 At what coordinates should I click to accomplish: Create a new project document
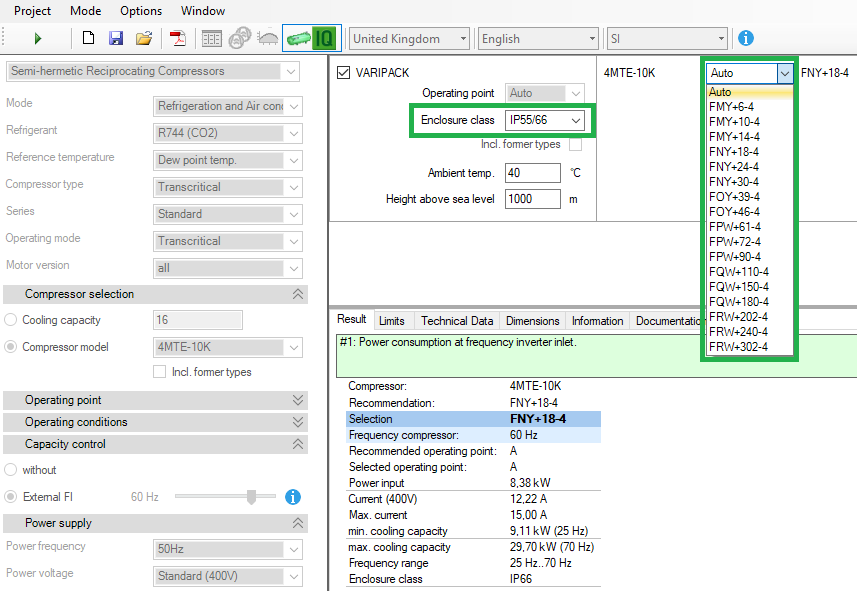88,37
